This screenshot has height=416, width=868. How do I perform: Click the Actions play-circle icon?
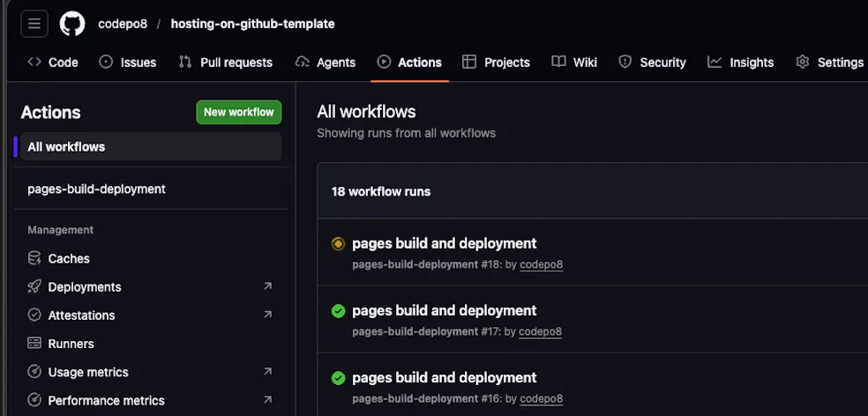[x=384, y=62]
